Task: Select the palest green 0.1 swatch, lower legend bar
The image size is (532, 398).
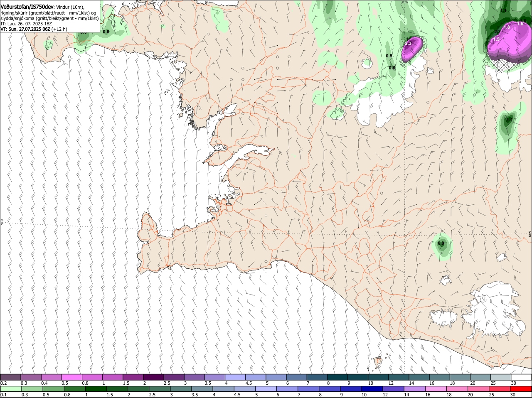Action: 11,389
